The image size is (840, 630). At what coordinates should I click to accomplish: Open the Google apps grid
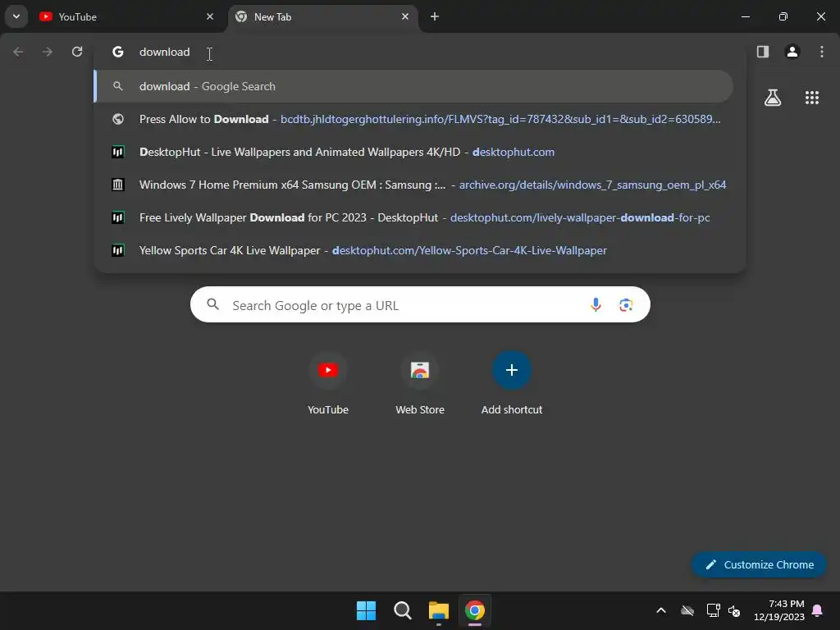pos(812,98)
